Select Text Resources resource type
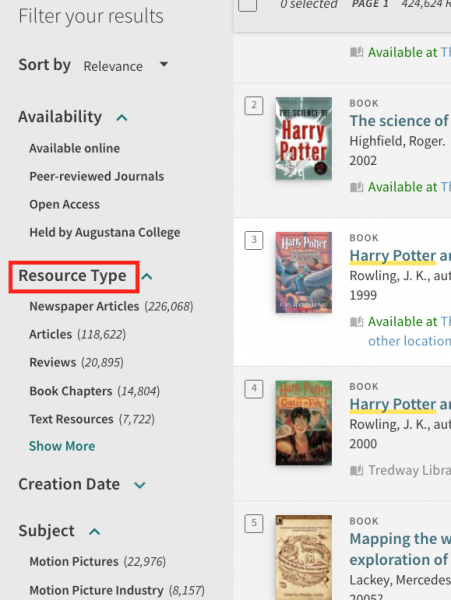This screenshot has width=451, height=600. [92, 419]
